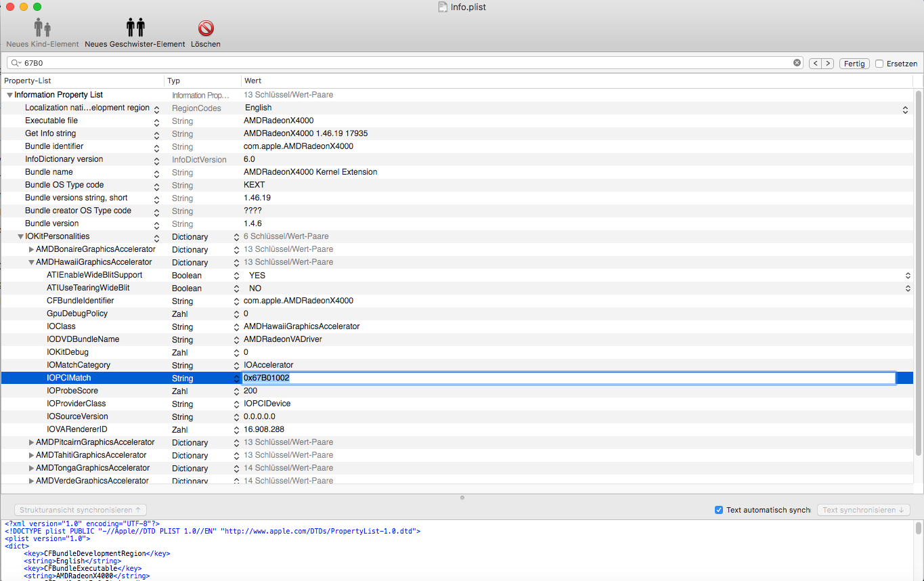Select the InfoDictionary version row
Image resolution: width=924 pixels, height=581 pixels.
coord(457,160)
